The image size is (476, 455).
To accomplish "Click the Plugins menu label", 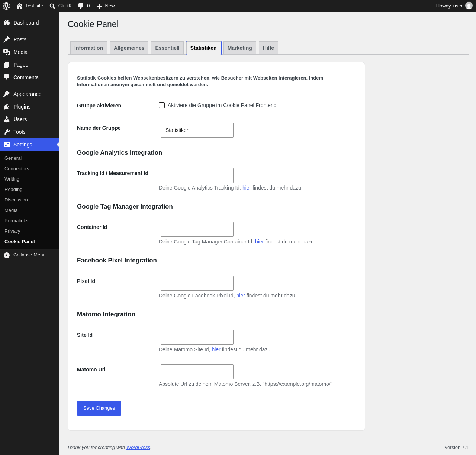I will [22, 107].
